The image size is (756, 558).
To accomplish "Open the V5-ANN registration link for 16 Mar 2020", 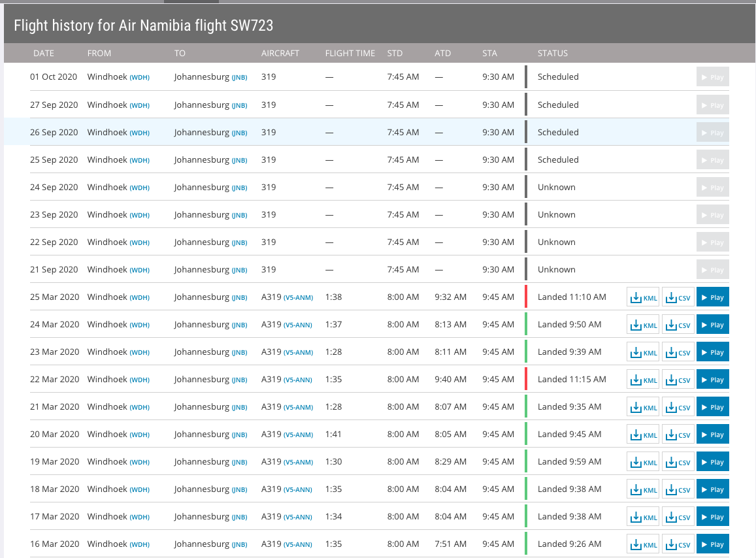I will [x=298, y=546].
